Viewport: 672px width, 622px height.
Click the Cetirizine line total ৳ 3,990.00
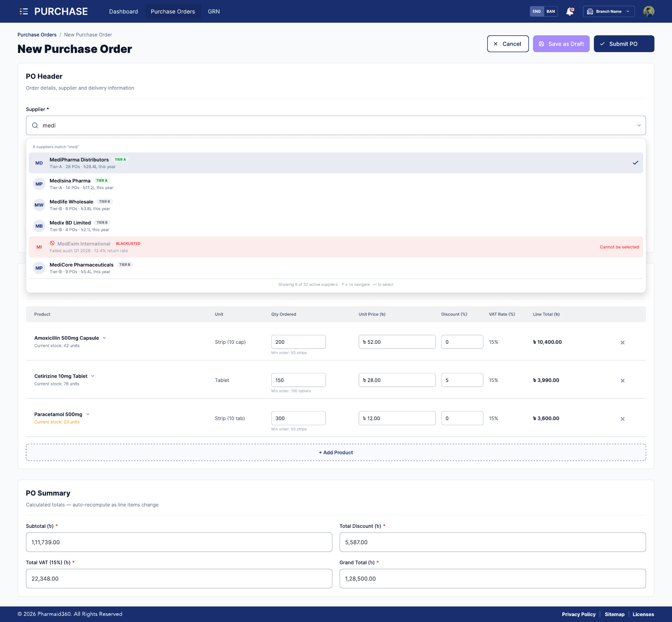pyautogui.click(x=546, y=380)
